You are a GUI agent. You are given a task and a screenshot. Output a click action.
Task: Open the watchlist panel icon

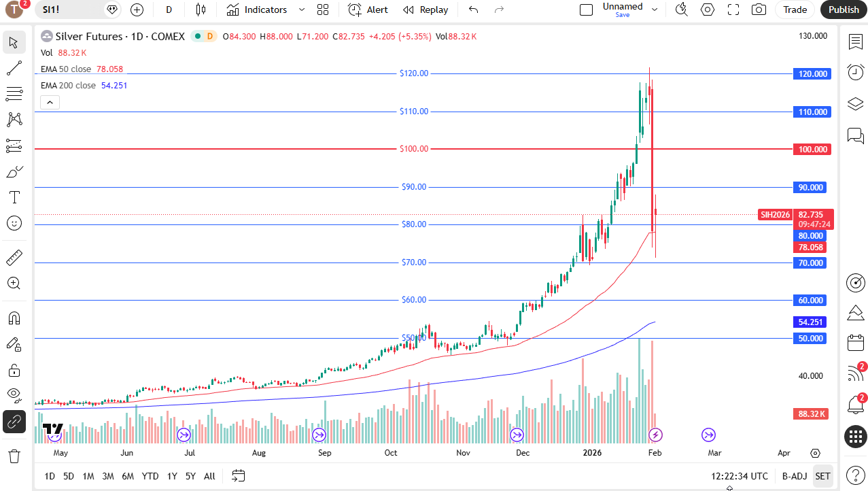click(x=855, y=42)
